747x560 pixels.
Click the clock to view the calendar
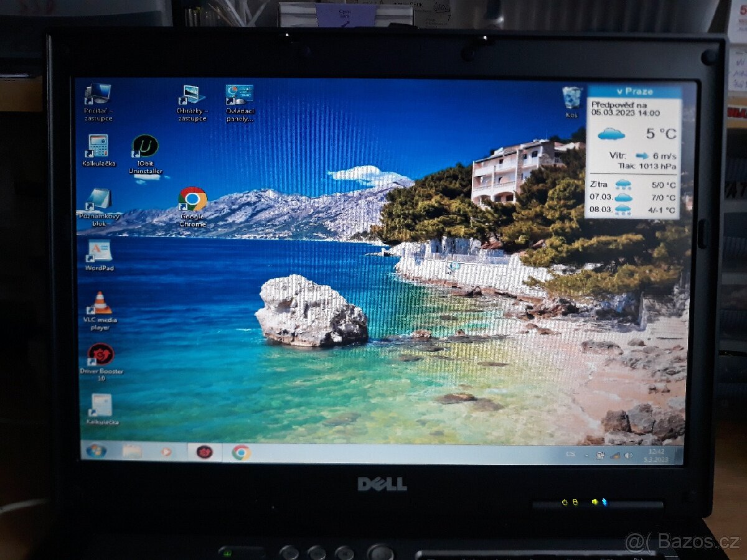tap(657, 455)
